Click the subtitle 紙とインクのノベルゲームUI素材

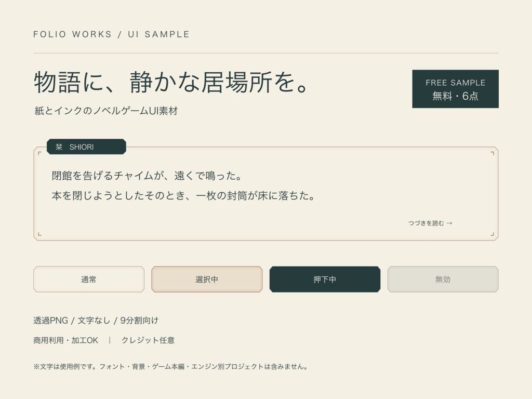(106, 111)
